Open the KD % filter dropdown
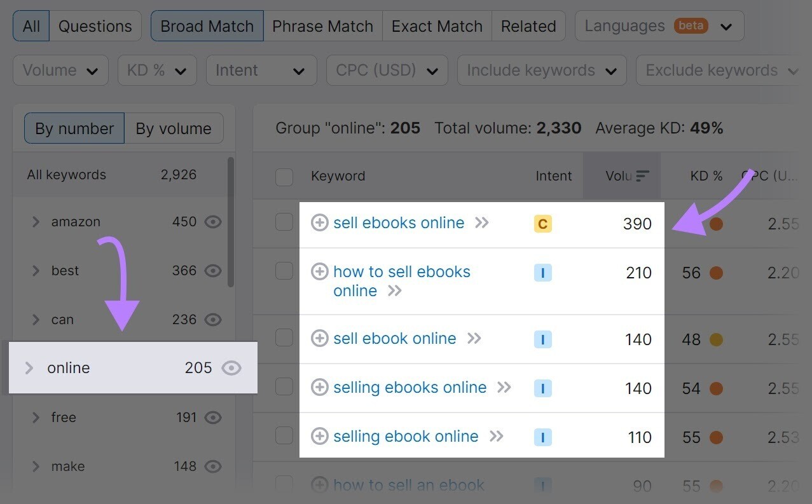The image size is (812, 504). pyautogui.click(x=157, y=70)
